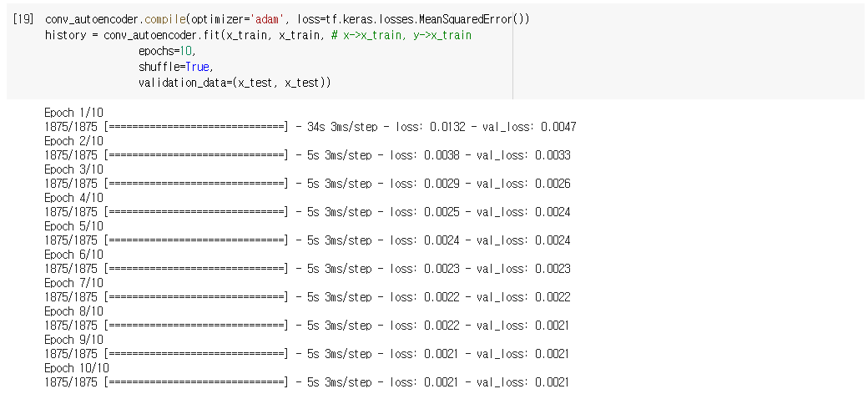Image resolution: width=868 pixels, height=394 pixels.
Task: Click the val_loss: 0.0026 value
Action: 523,184
